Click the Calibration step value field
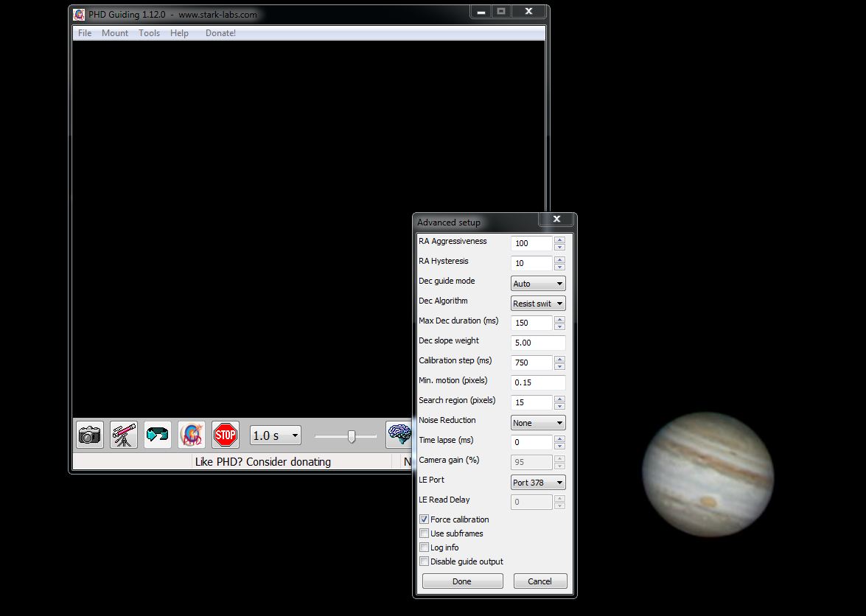This screenshot has width=866, height=616. tap(531, 363)
